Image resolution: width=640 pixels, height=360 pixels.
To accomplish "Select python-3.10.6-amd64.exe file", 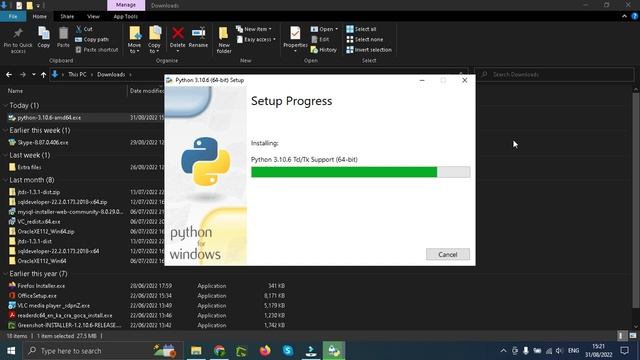I will pyautogui.click(x=49, y=118).
